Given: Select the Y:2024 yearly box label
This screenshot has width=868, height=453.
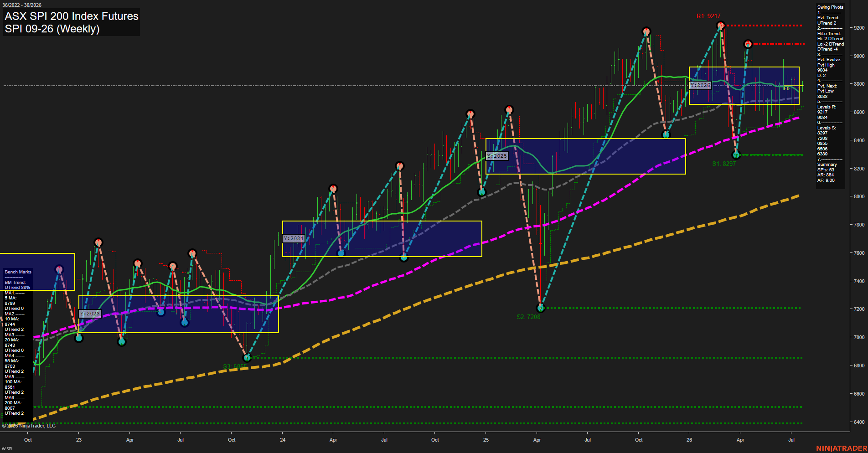Looking at the screenshot, I should point(293,238).
